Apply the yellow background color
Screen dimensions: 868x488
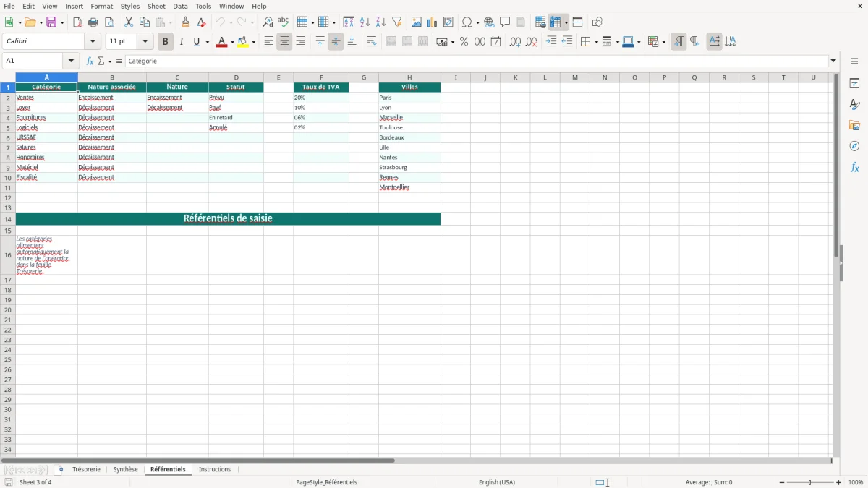pyautogui.click(x=243, y=42)
